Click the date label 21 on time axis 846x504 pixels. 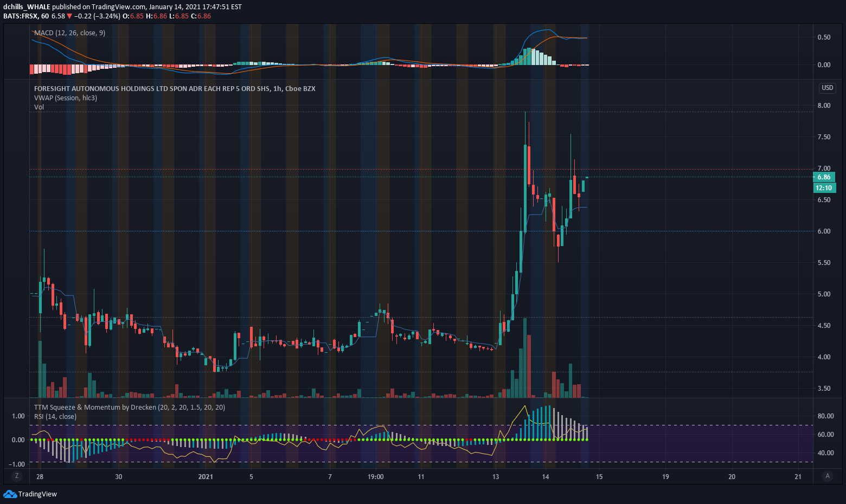798,477
